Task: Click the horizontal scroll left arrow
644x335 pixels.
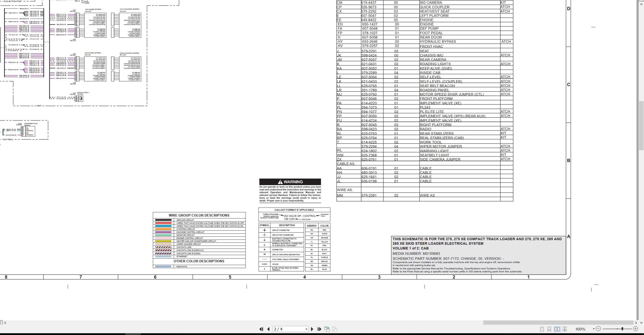Action: click(5, 323)
